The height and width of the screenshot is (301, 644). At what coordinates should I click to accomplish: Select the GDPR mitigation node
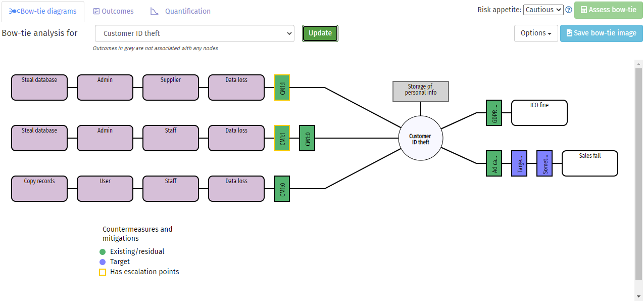494,113
